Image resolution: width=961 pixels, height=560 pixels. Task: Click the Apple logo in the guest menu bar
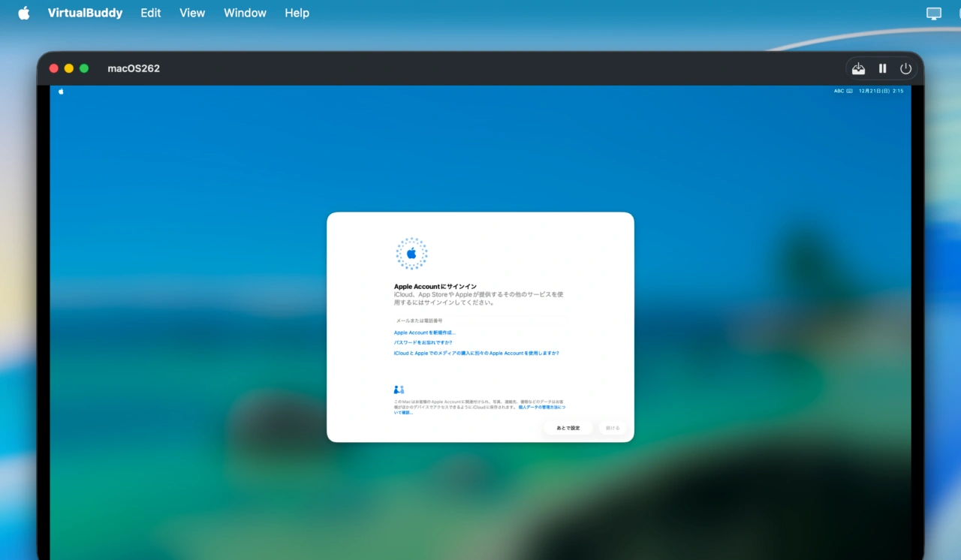coord(61,91)
